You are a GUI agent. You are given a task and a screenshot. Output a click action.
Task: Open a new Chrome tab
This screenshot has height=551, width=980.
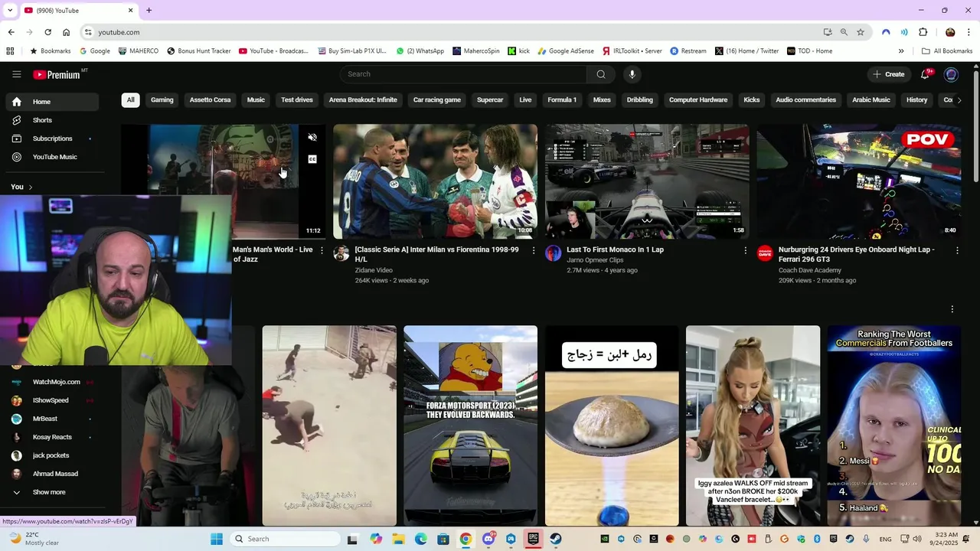(149, 11)
